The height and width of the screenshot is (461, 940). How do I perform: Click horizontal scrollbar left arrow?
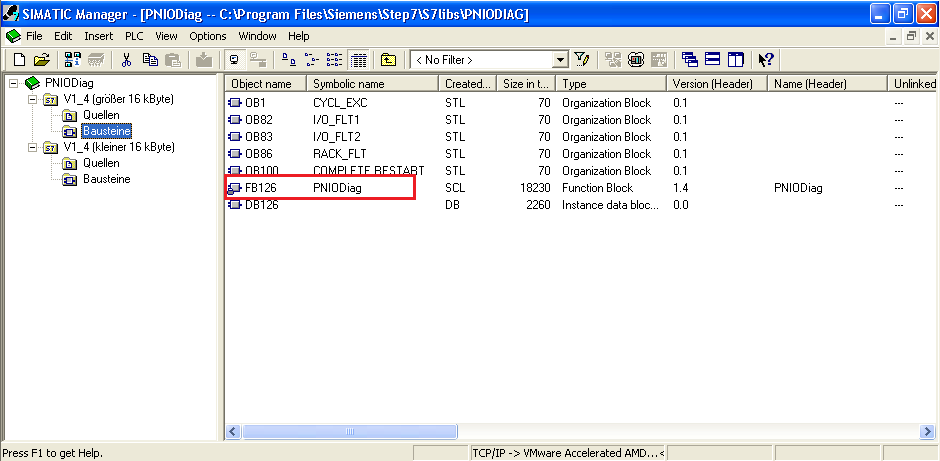tap(234, 431)
